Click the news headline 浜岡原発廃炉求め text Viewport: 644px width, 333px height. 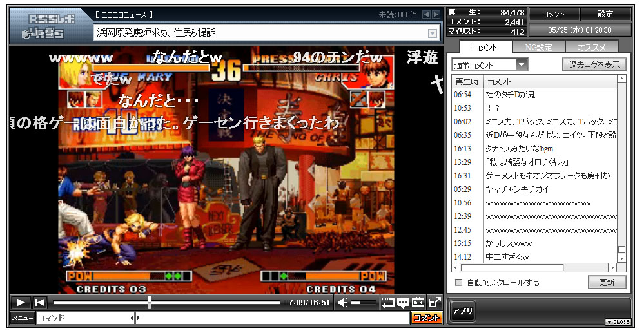[x=157, y=33]
